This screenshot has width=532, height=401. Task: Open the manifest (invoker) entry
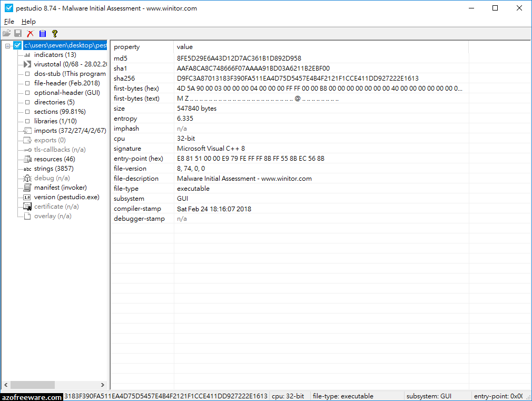[x=58, y=187]
